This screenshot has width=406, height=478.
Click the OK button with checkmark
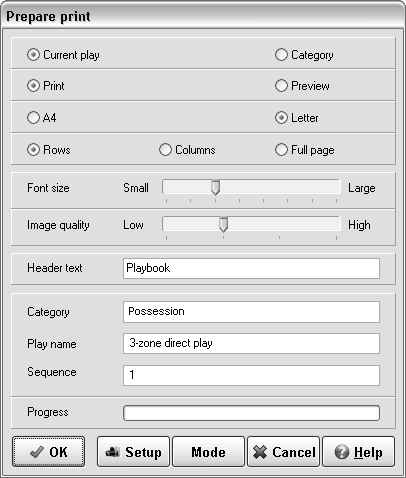49,452
